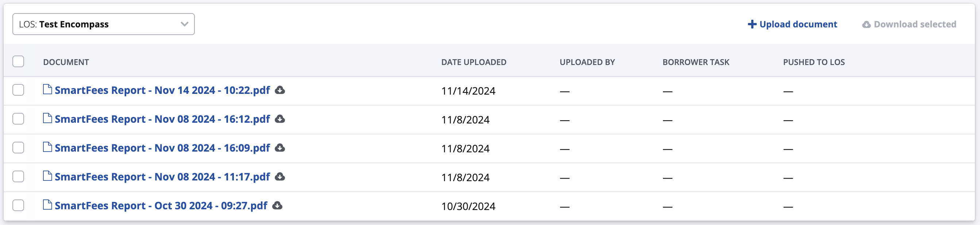Screen dimensions: 980x225
Task: Toggle the select-all documents checkbox in header
Action: coord(18,62)
